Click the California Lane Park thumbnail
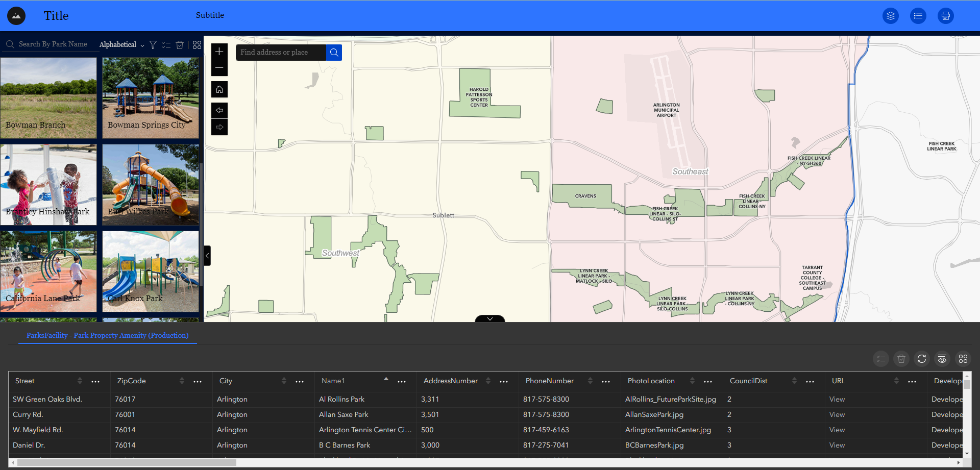The width and height of the screenshot is (980, 470). 48,271
